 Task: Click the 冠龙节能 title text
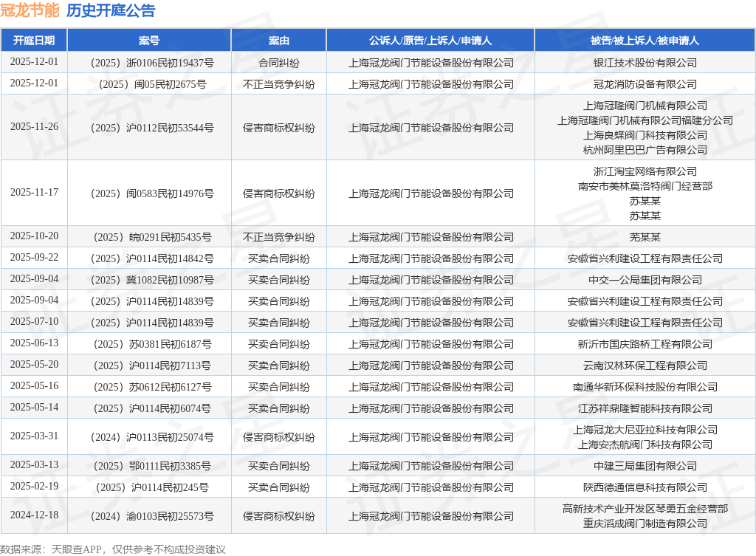(x=30, y=10)
